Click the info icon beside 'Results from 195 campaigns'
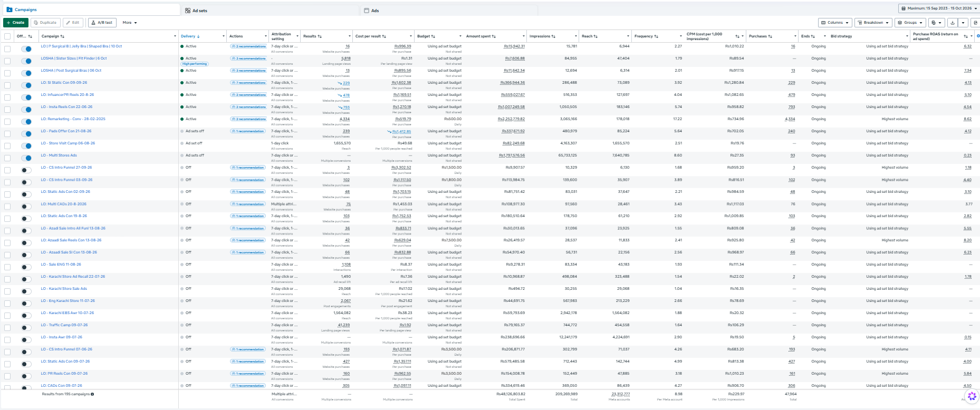 point(92,394)
